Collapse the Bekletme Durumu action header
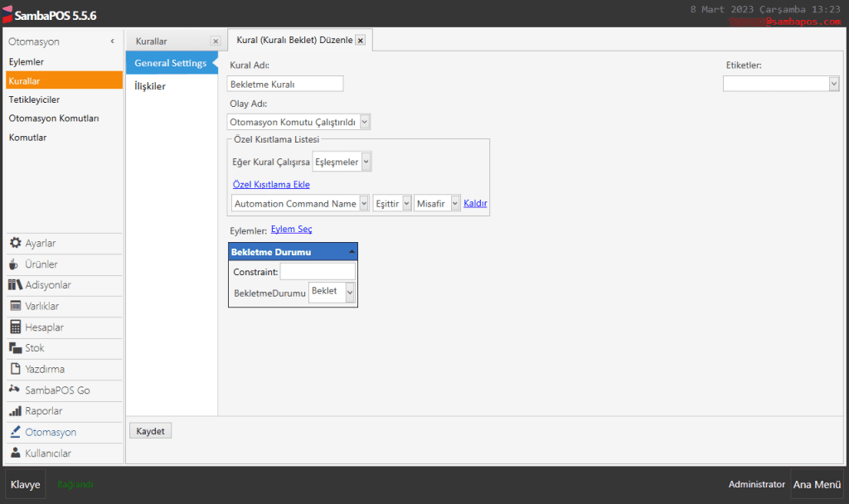Viewport: 849px width, 504px height. (x=351, y=251)
